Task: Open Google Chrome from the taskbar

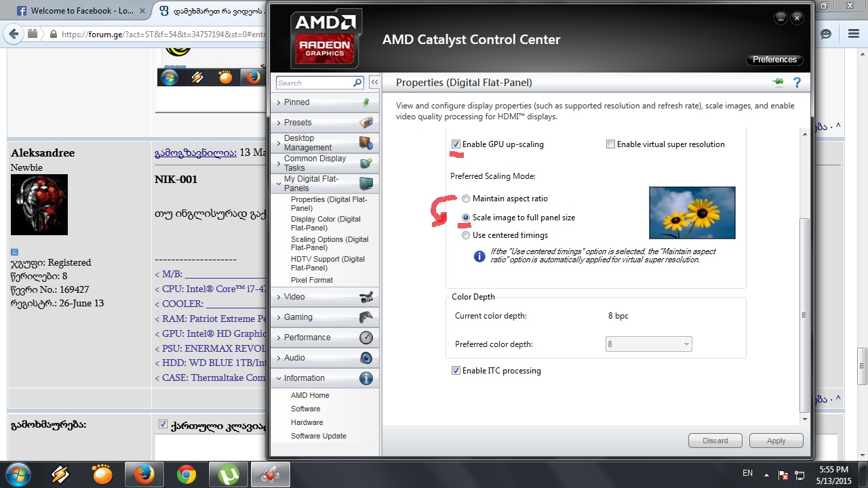Action: point(186,475)
